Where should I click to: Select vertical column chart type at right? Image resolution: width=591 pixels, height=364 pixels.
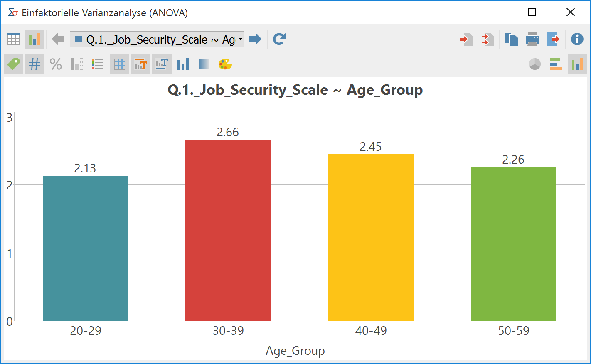577,64
